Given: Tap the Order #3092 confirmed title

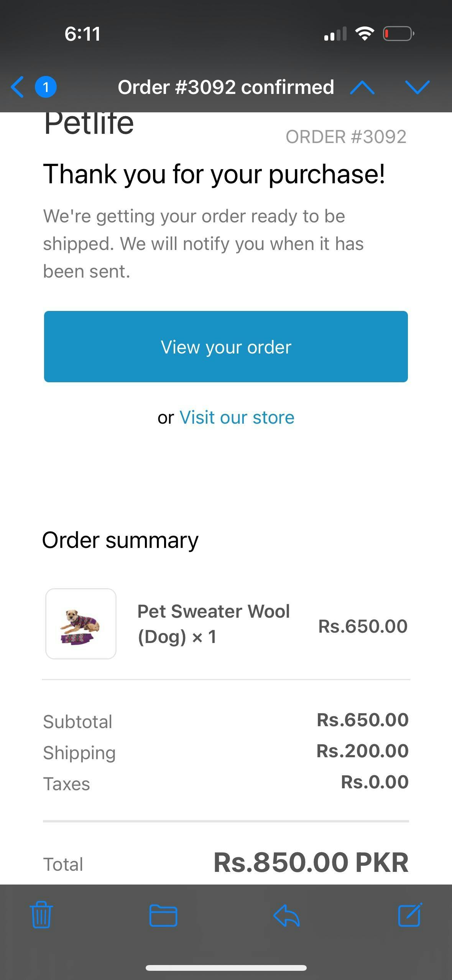Looking at the screenshot, I should [x=226, y=87].
